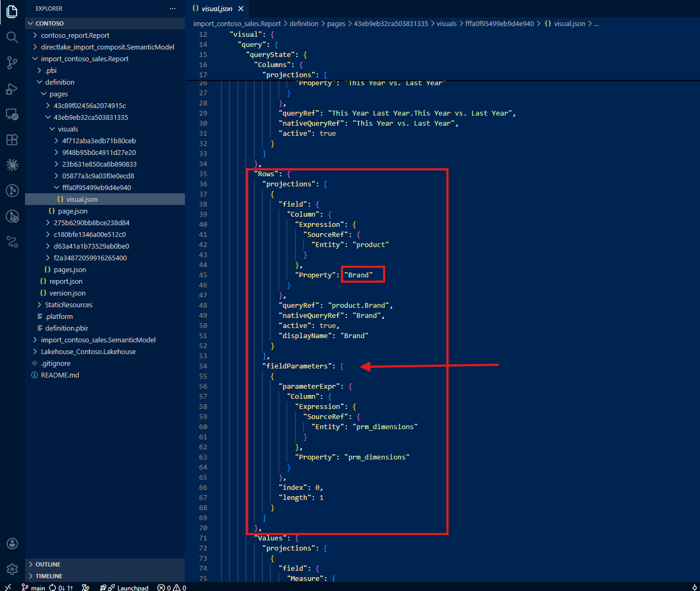Viewport: 700px width, 591px height.
Task: Open page.json file
Action: [105, 211]
